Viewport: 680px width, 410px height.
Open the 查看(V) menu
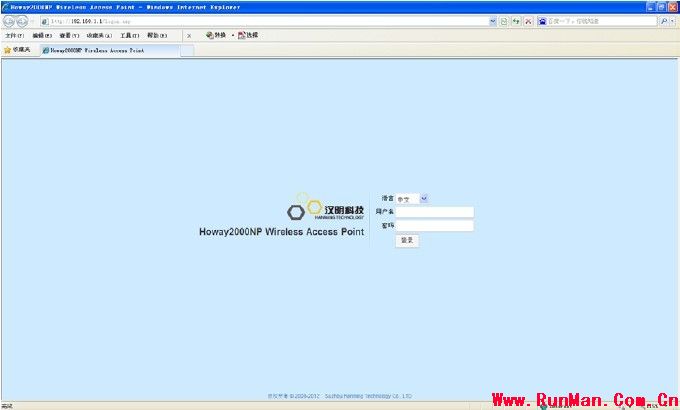tap(69, 36)
